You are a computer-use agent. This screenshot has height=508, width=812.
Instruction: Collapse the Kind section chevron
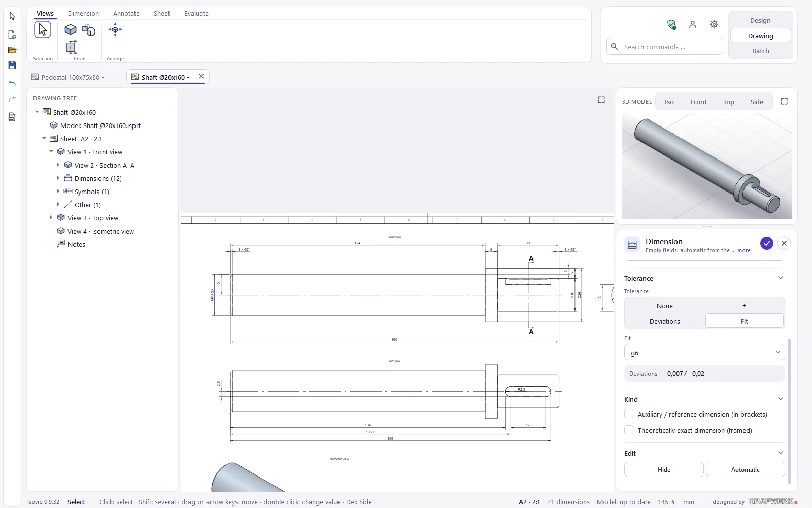781,399
